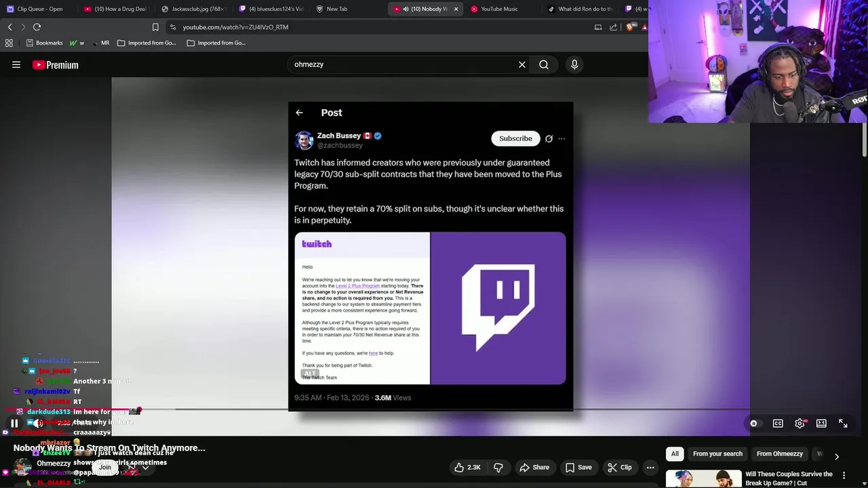Select the From your search chip
This screenshot has height=488, width=868.
pyautogui.click(x=717, y=454)
